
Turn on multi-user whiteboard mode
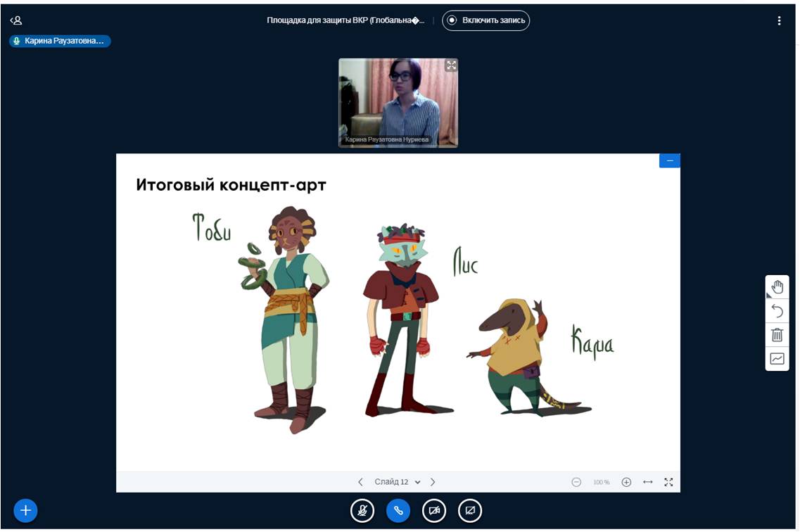777,359
